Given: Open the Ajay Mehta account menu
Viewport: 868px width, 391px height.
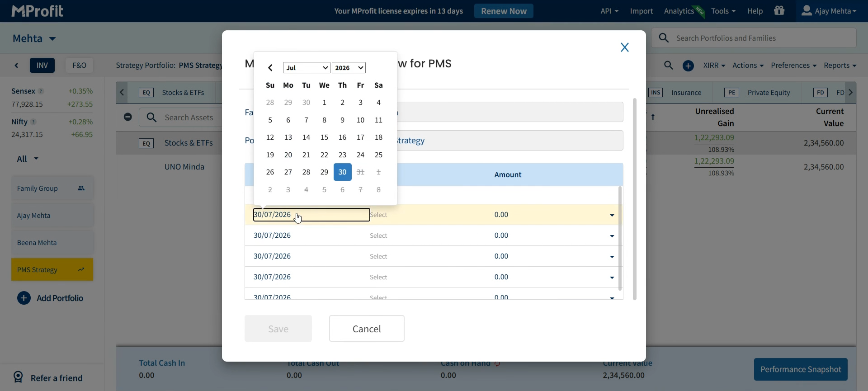Looking at the screenshot, I should tap(829, 11).
